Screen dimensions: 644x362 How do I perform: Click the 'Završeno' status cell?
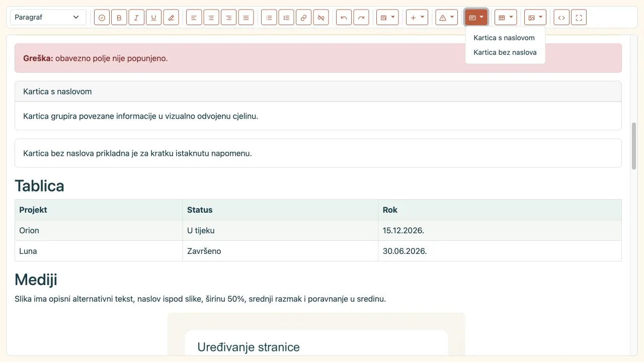(x=280, y=251)
